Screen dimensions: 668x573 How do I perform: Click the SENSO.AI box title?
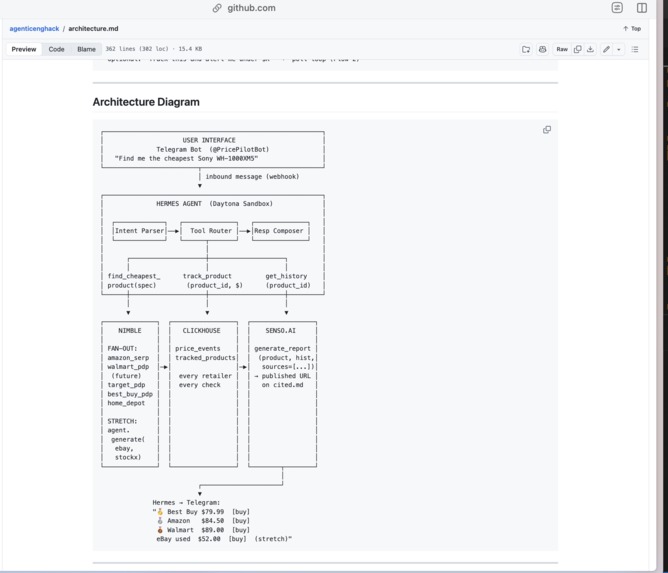(x=280, y=331)
